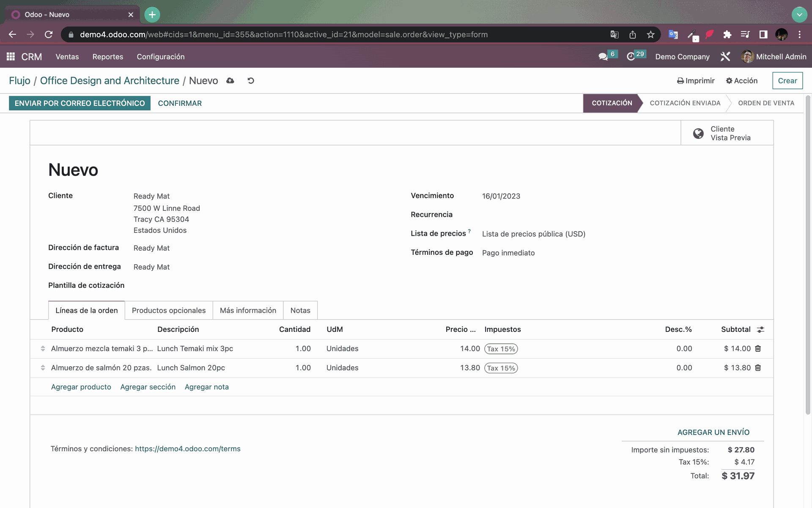Bookmark this page with the star icon
This screenshot has width=812, height=508.
click(650, 35)
